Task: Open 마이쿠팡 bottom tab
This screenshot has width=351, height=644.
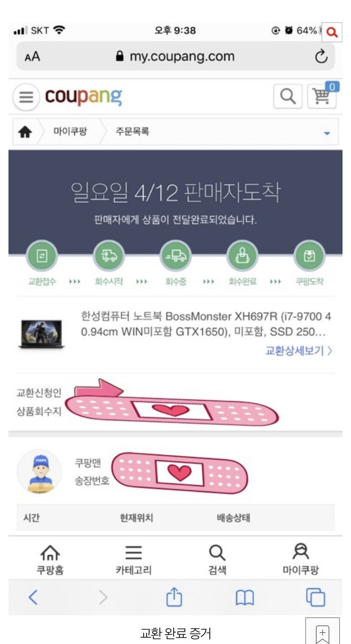Action: tap(301, 560)
